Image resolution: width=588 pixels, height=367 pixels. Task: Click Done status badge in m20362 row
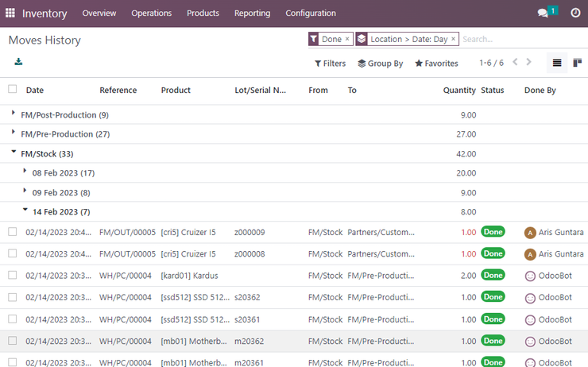pyautogui.click(x=493, y=341)
